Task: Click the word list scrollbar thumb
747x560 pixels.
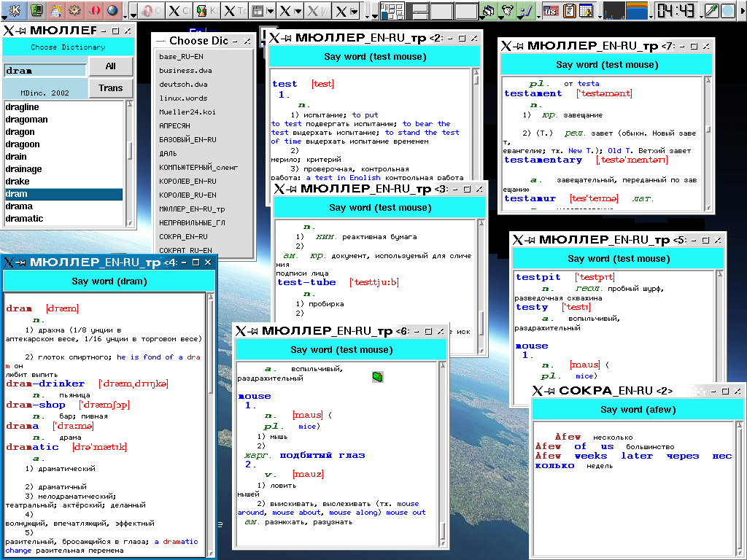Action: (x=130, y=152)
